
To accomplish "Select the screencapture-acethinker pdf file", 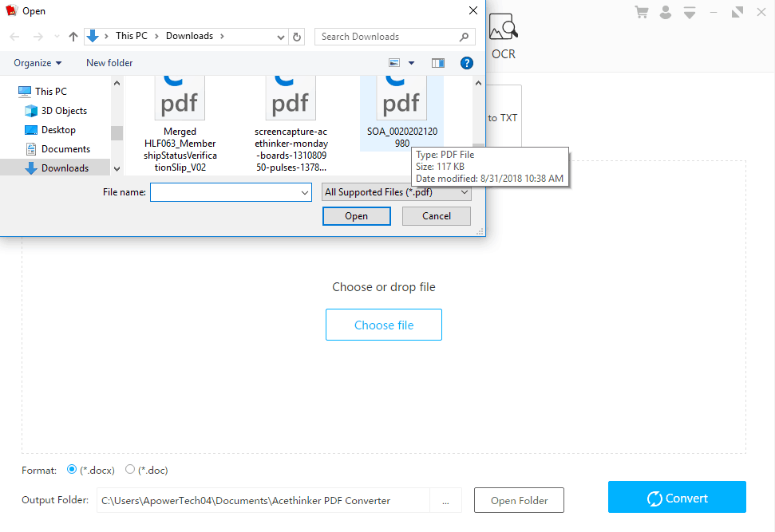I will (x=291, y=124).
